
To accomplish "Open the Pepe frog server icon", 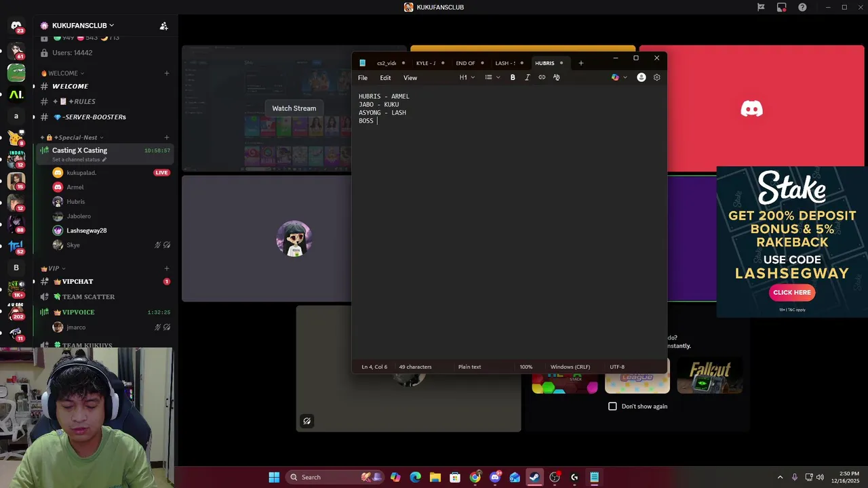I will (16, 73).
